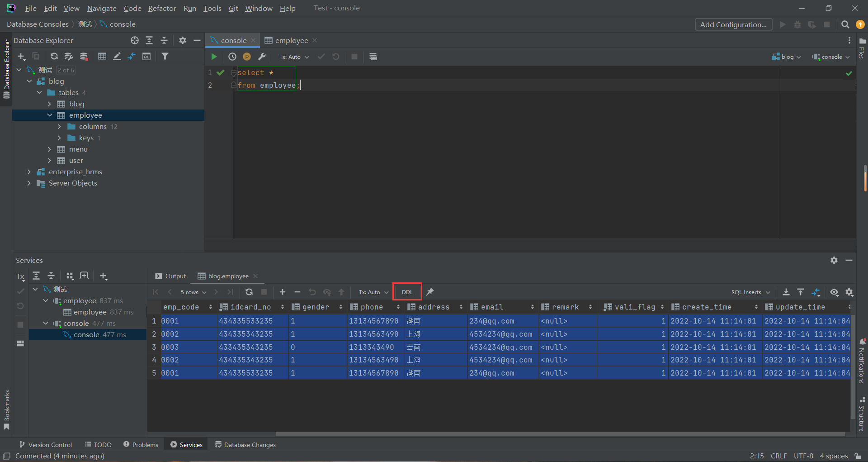Switch to the employee editor tab
868x462 pixels.
291,40
